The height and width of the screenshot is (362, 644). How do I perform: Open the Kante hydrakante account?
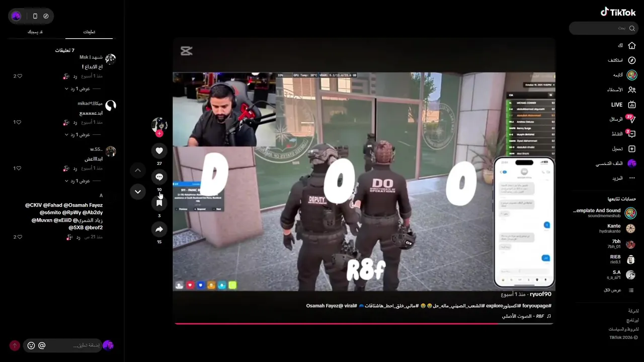point(617,228)
